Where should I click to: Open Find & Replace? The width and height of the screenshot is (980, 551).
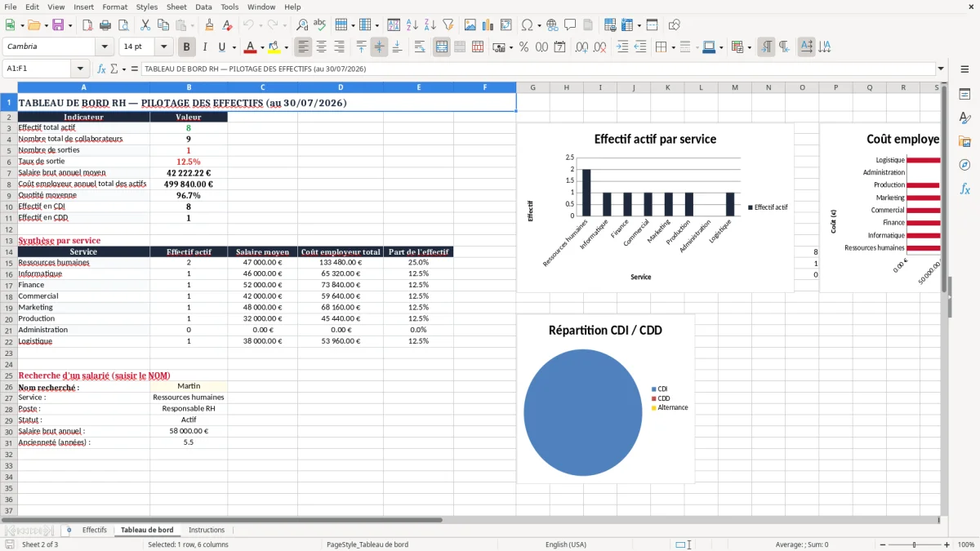(302, 25)
